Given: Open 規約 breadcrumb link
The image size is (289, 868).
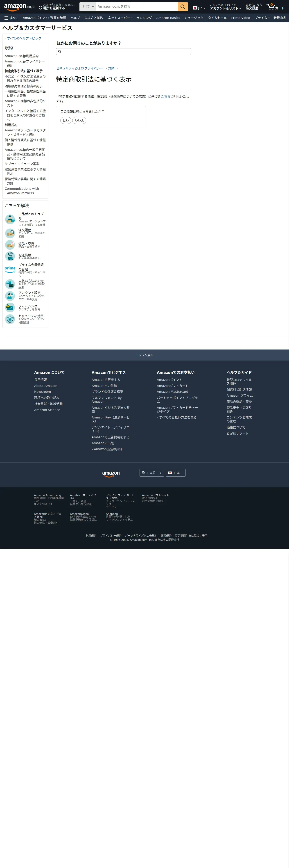Looking at the screenshot, I should pyautogui.click(x=111, y=69).
